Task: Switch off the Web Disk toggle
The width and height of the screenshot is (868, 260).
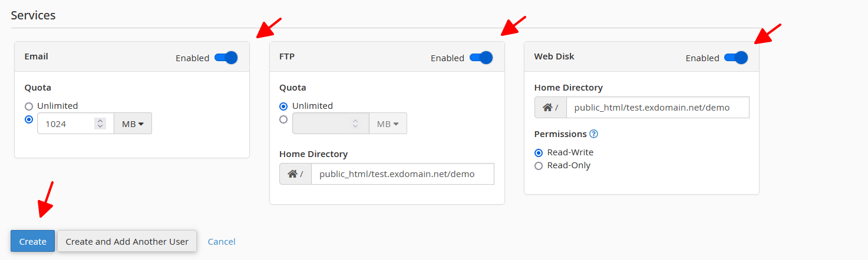Action: pos(736,58)
